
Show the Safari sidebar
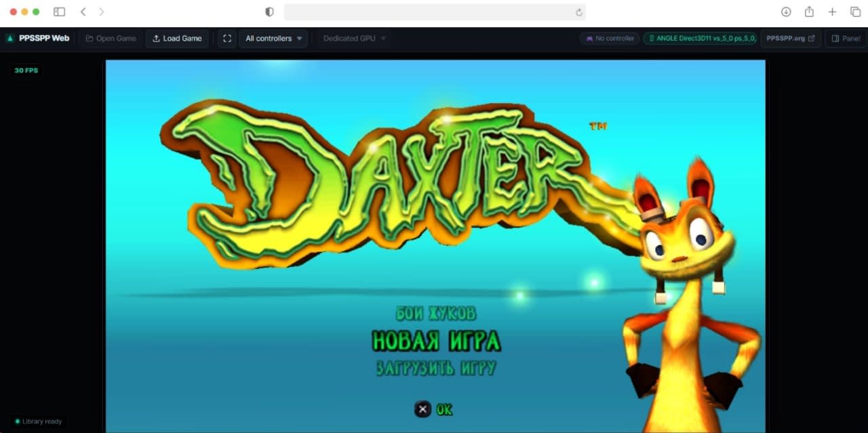(x=60, y=12)
